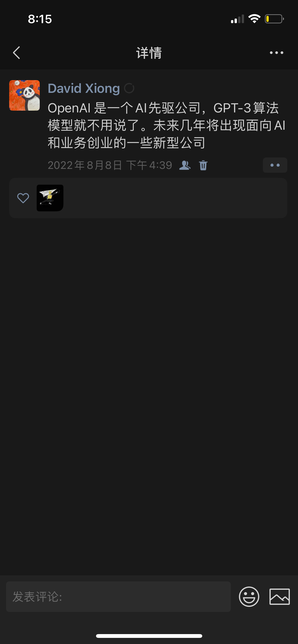Tap the heart like icon
Viewport: 298px width, 644px height.
coord(23,198)
